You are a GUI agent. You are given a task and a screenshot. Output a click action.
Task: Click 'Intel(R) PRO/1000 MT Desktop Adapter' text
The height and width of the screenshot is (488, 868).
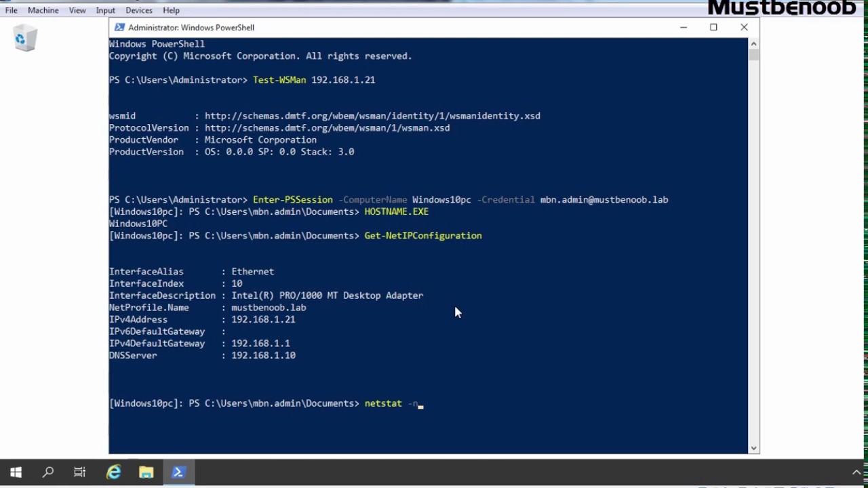pyautogui.click(x=328, y=296)
